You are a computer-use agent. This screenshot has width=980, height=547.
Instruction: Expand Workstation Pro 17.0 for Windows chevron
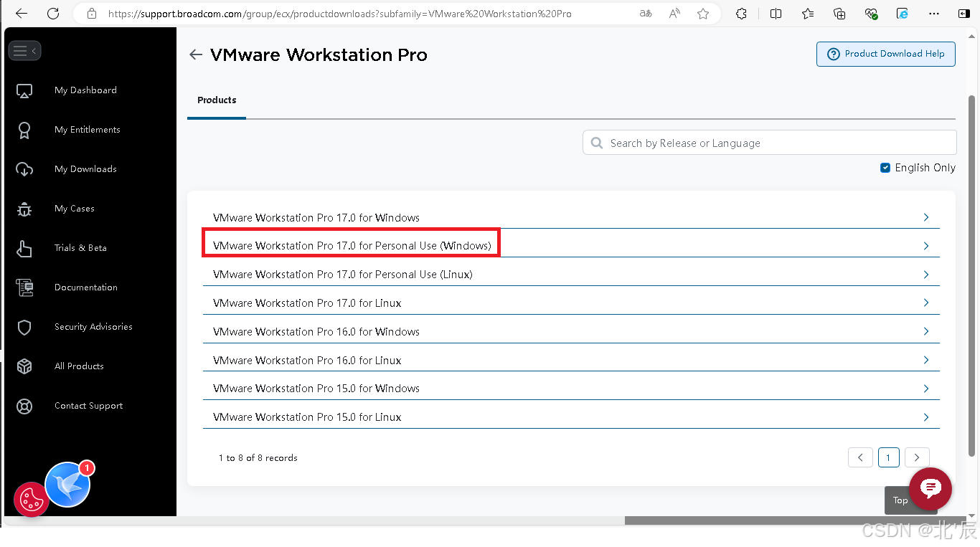coord(926,217)
